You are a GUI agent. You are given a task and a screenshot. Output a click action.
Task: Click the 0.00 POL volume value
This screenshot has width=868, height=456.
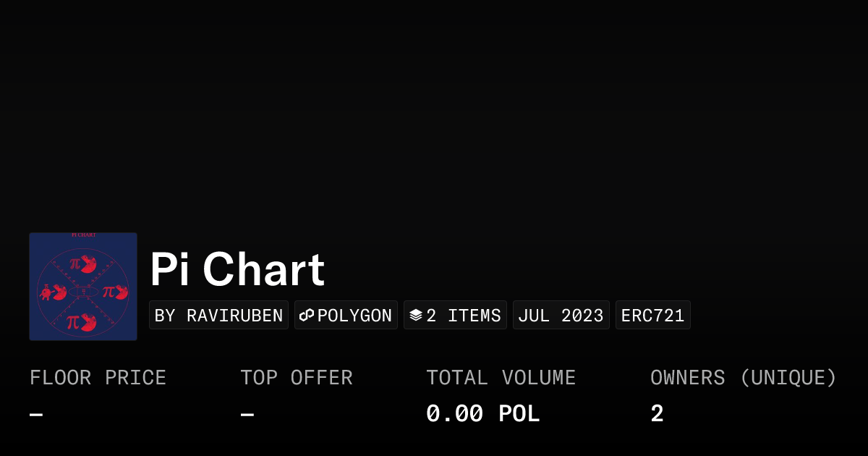[482, 413]
